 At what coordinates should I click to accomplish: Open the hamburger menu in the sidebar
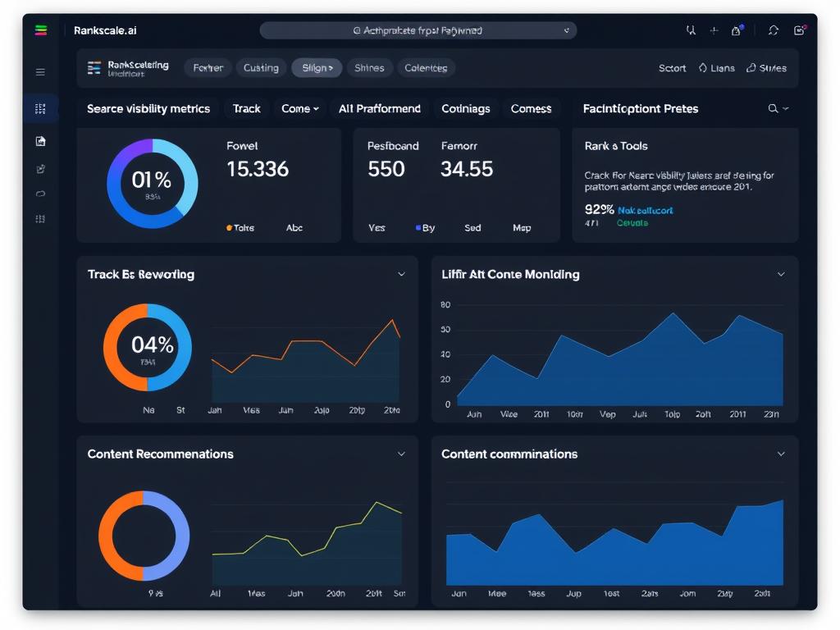[40, 72]
